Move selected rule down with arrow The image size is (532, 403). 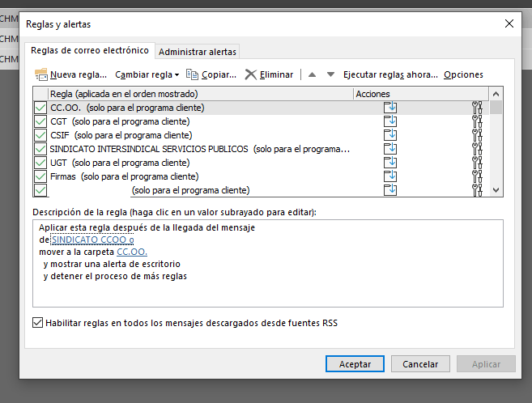[x=331, y=74]
